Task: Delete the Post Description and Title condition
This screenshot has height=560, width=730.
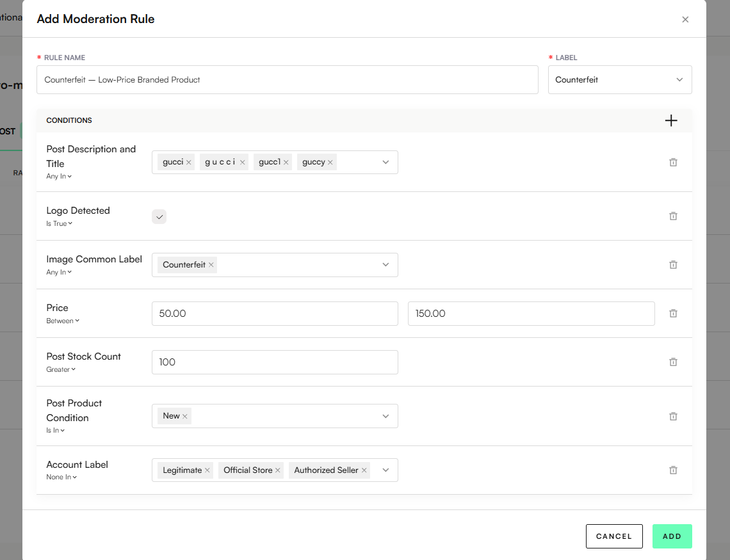Action: (x=673, y=163)
